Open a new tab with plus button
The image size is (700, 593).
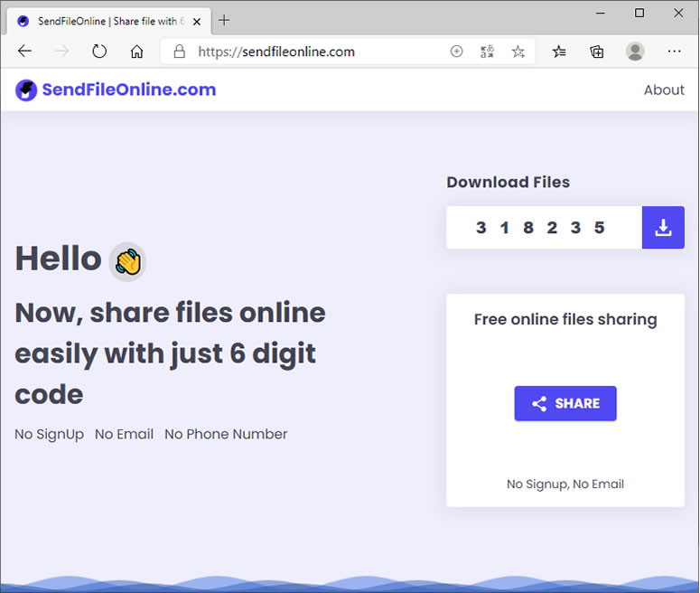224,20
